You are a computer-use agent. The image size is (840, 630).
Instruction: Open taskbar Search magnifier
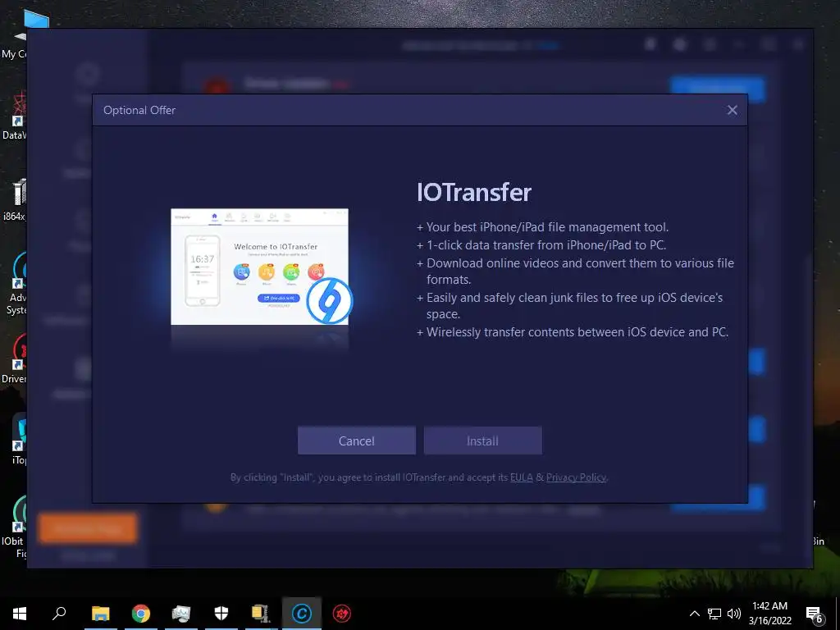click(59, 614)
